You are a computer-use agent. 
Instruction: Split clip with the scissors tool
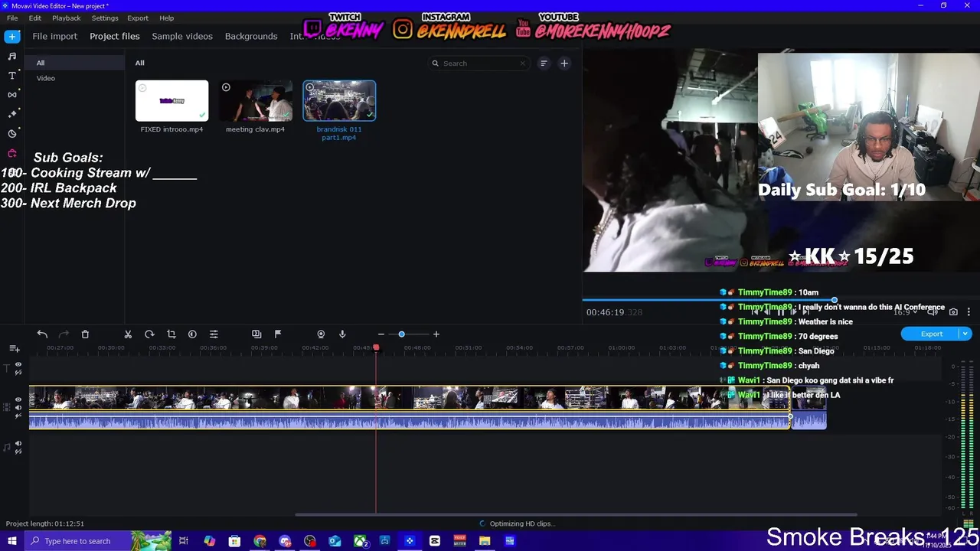pos(128,334)
